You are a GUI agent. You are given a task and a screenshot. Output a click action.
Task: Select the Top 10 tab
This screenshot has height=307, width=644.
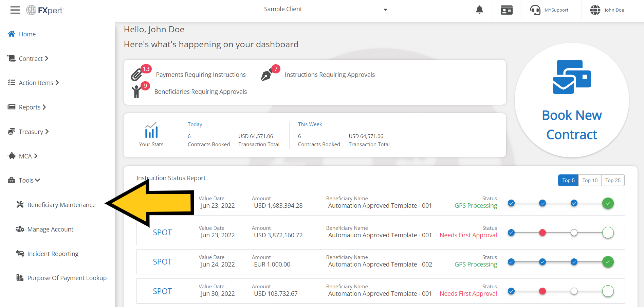[590, 181]
